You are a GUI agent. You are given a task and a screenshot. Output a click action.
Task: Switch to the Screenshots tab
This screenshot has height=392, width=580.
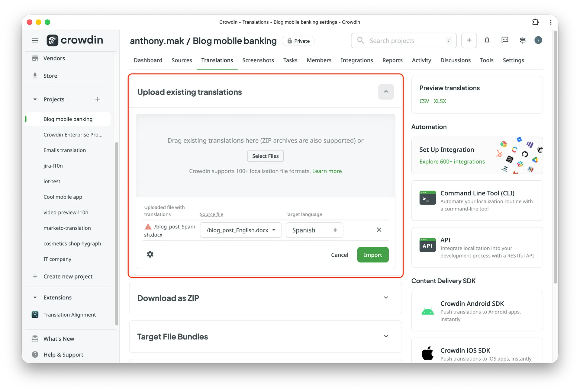pos(258,60)
